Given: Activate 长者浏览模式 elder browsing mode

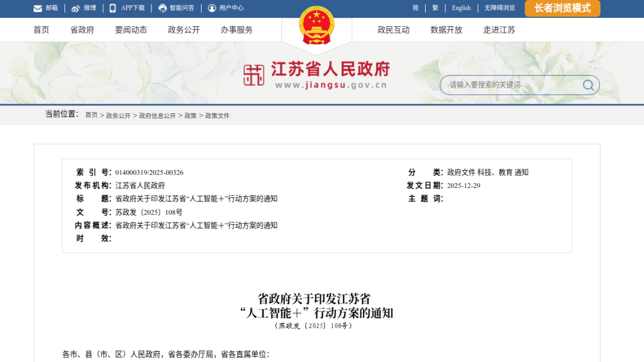Looking at the screenshot, I should pos(561,8).
